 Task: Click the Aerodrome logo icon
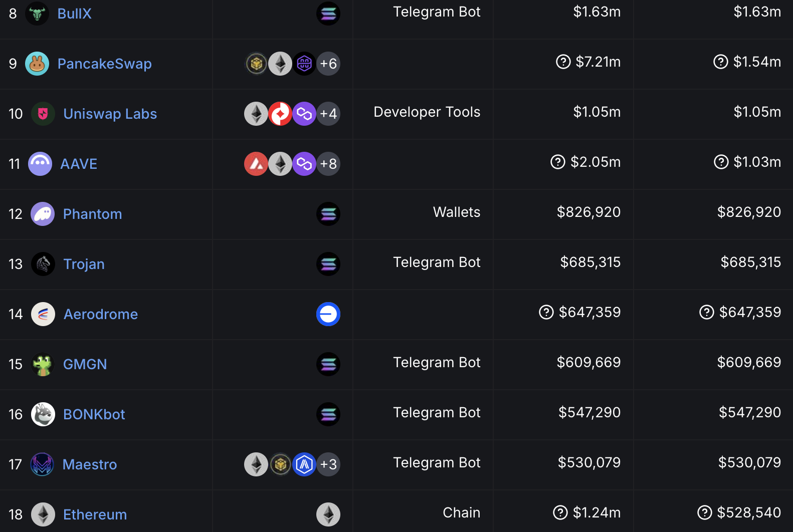click(43, 314)
